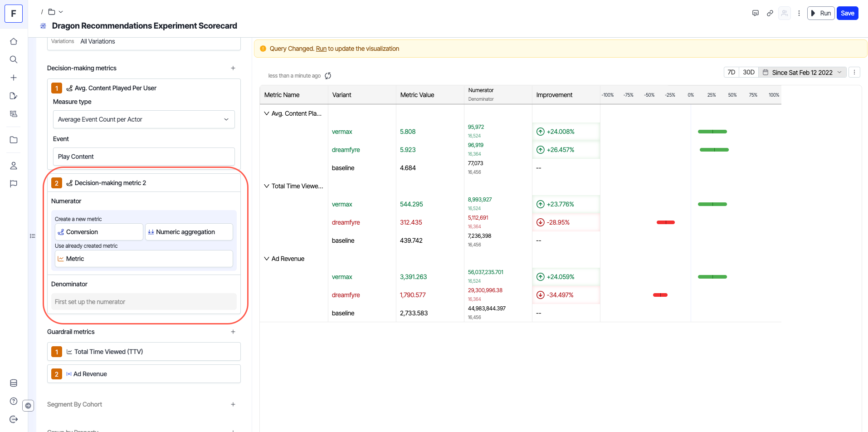Image resolution: width=868 pixels, height=432 pixels.
Task: Click the +24.008% improvement cell
Action: coord(566,132)
